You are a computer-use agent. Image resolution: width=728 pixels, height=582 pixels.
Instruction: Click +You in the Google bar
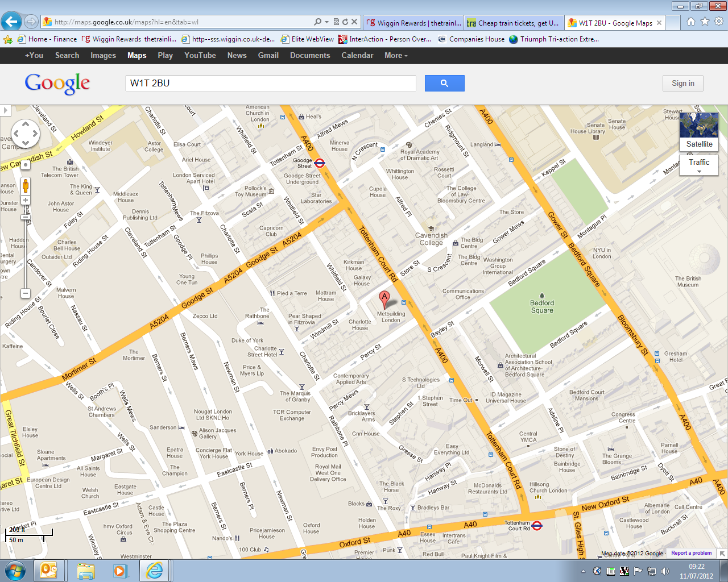[x=34, y=55]
